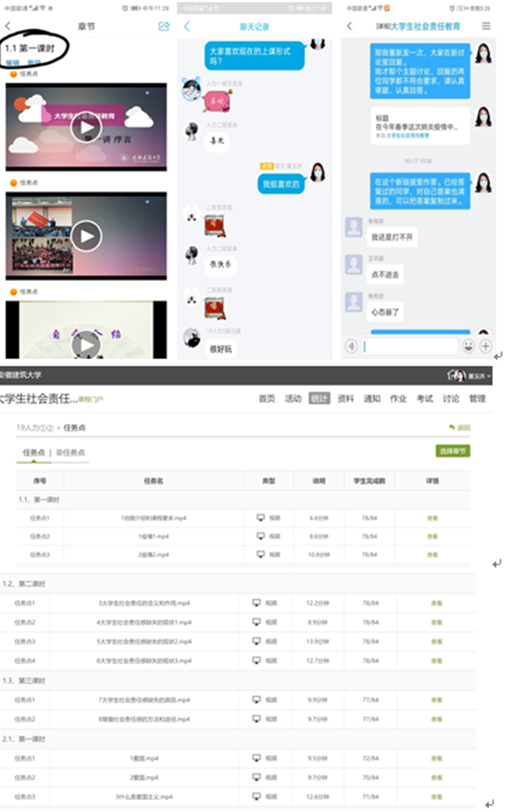Switch to the 非任务点 tab
The height and width of the screenshot is (812, 505).
(x=71, y=453)
